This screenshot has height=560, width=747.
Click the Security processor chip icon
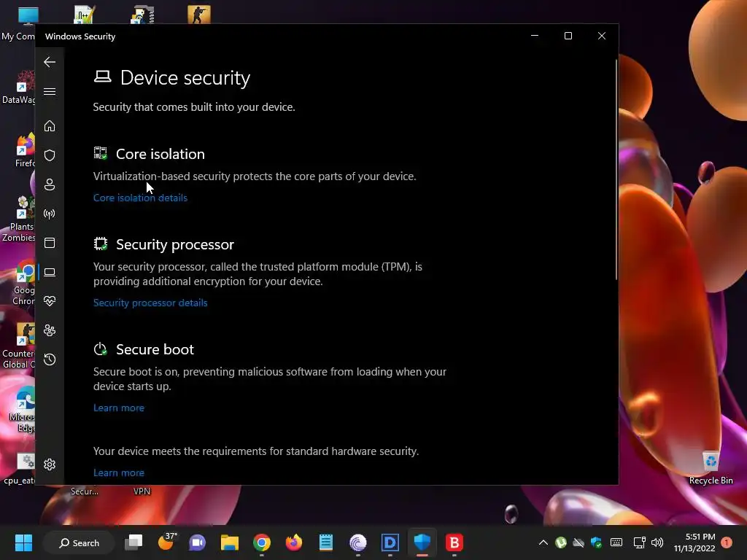click(x=101, y=244)
